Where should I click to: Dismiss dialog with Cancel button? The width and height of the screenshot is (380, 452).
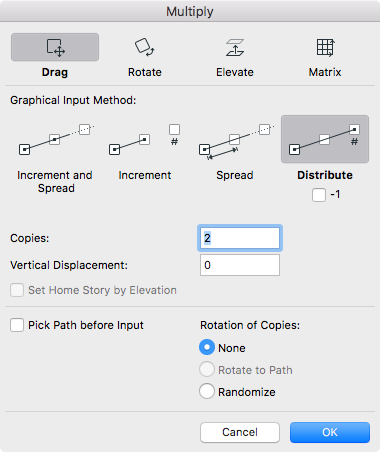[240, 432]
